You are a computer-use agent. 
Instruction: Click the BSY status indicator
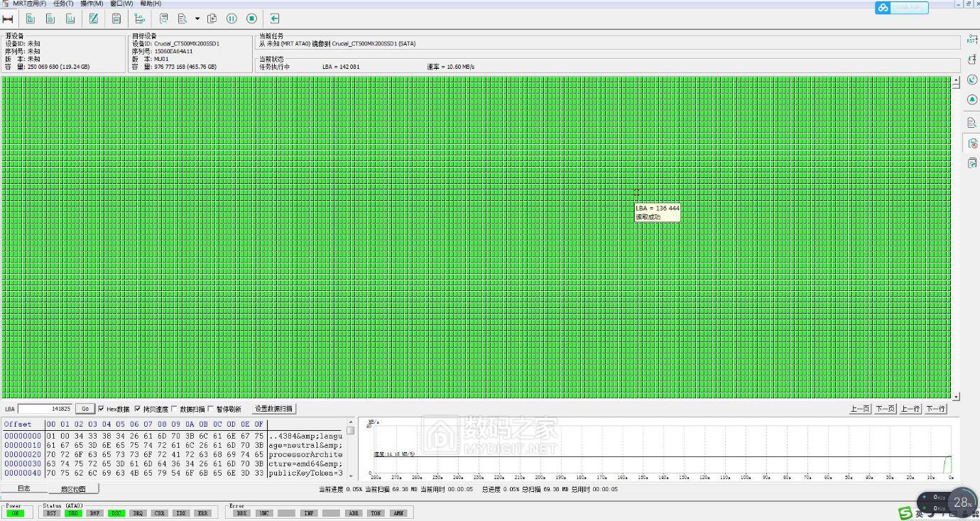point(52,512)
